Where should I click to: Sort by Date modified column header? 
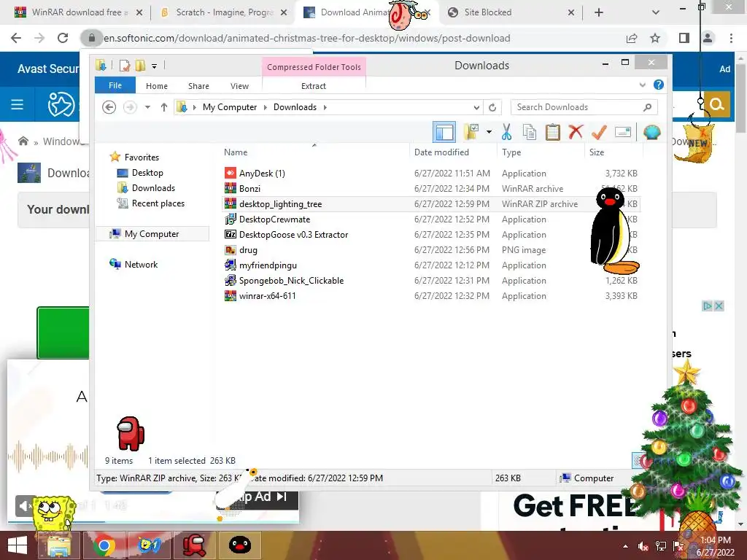[441, 152]
